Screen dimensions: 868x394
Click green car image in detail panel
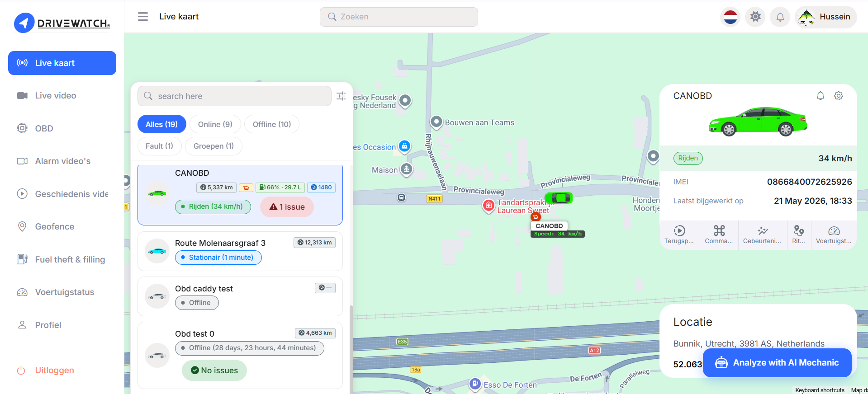(x=758, y=122)
